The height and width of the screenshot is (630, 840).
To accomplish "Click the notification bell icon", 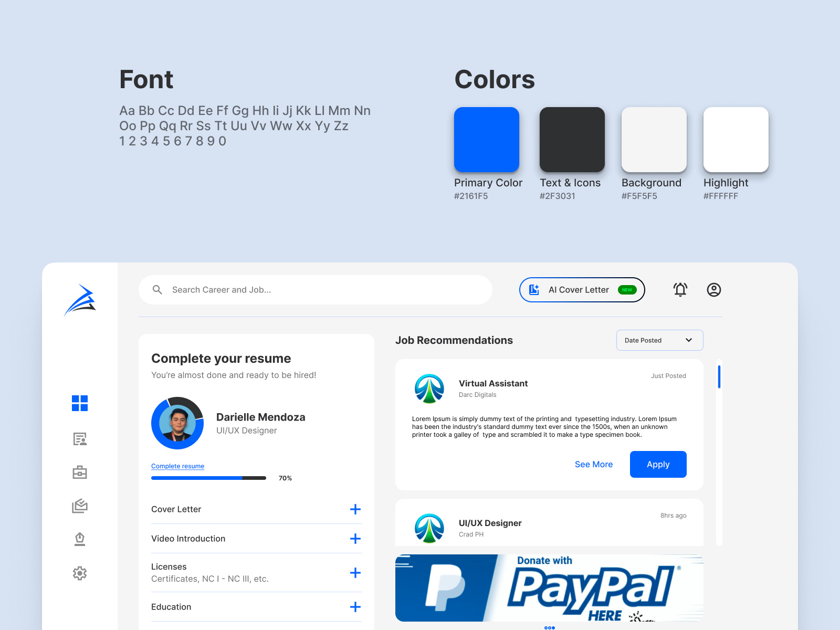I will click(680, 289).
